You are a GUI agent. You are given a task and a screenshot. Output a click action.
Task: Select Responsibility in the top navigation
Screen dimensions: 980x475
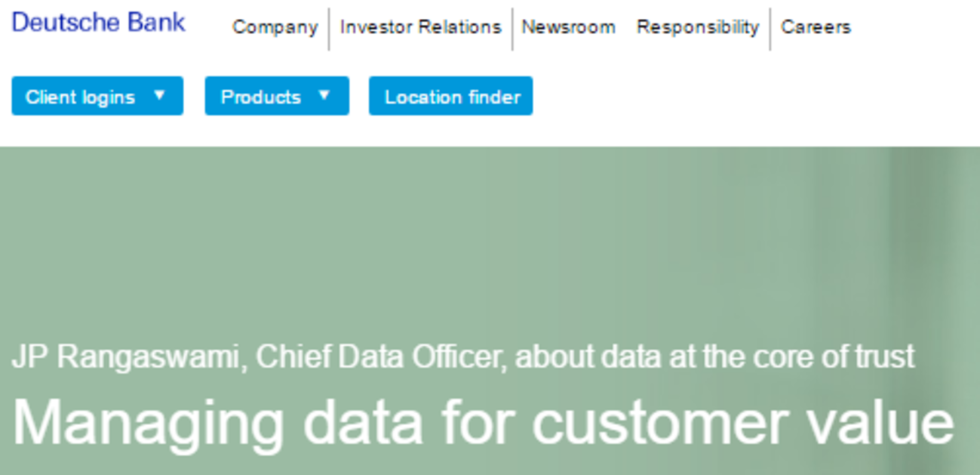pyautogui.click(x=697, y=27)
